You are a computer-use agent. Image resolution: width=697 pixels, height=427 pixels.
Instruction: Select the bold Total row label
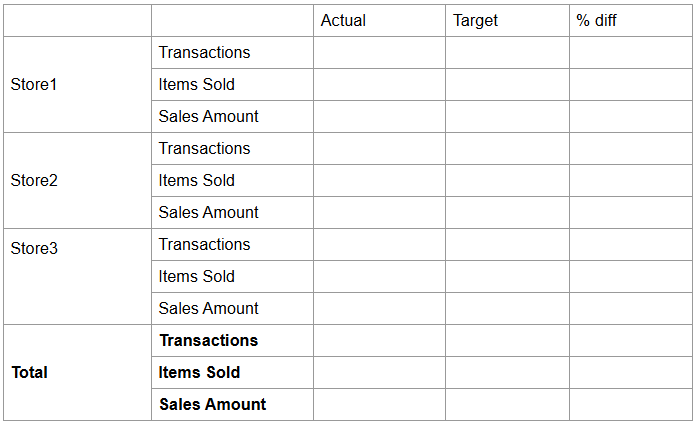point(77,372)
